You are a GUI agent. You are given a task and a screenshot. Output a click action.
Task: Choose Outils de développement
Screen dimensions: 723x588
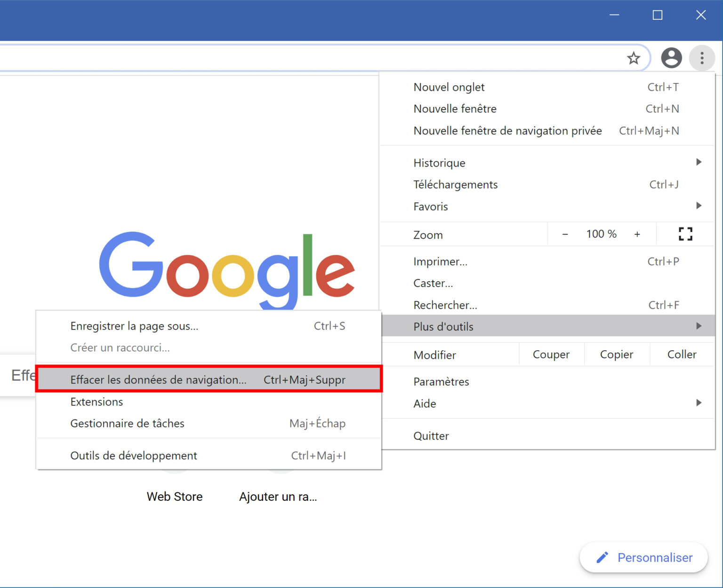coord(134,455)
